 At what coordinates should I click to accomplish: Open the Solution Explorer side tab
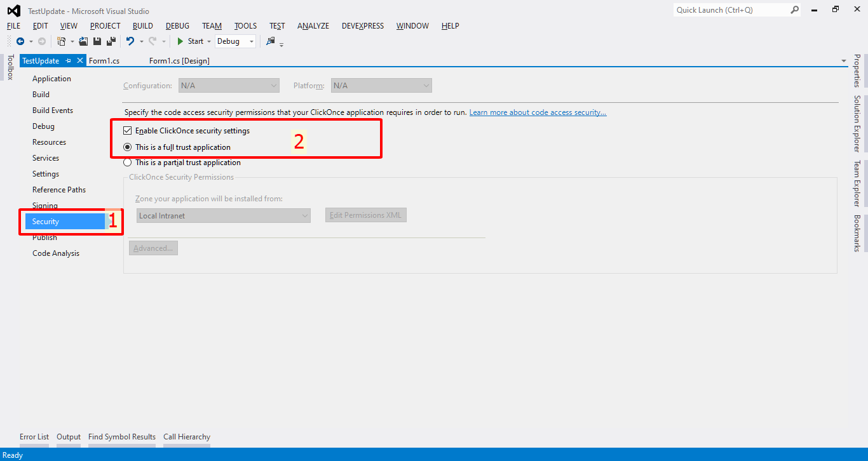coord(857,124)
